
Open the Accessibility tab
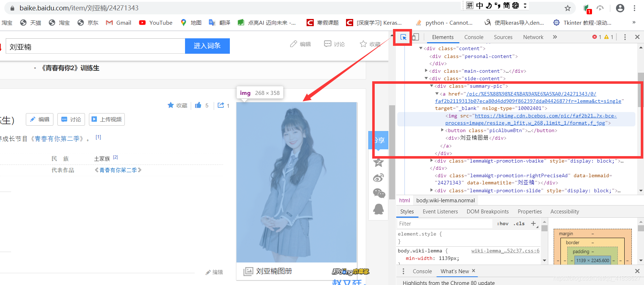click(564, 212)
